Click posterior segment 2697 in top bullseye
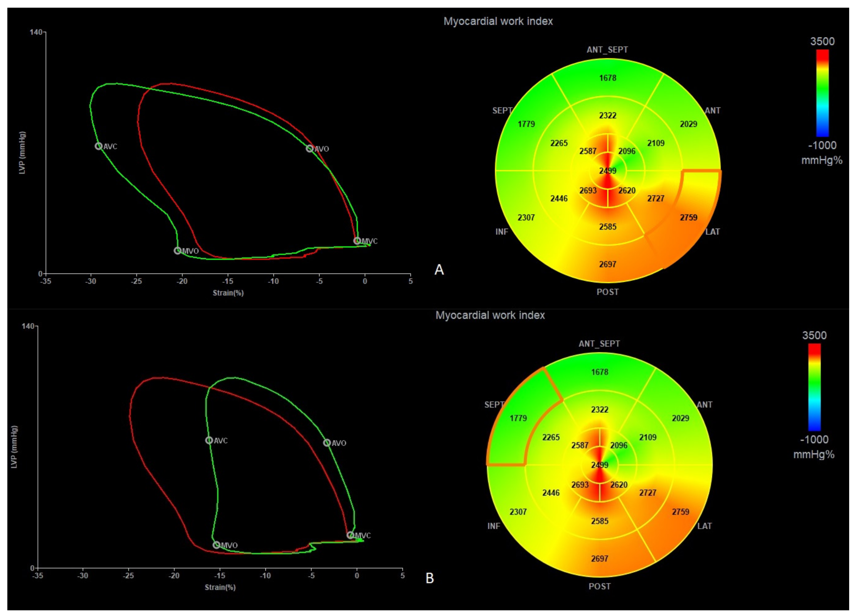The image size is (858, 616). tap(608, 264)
